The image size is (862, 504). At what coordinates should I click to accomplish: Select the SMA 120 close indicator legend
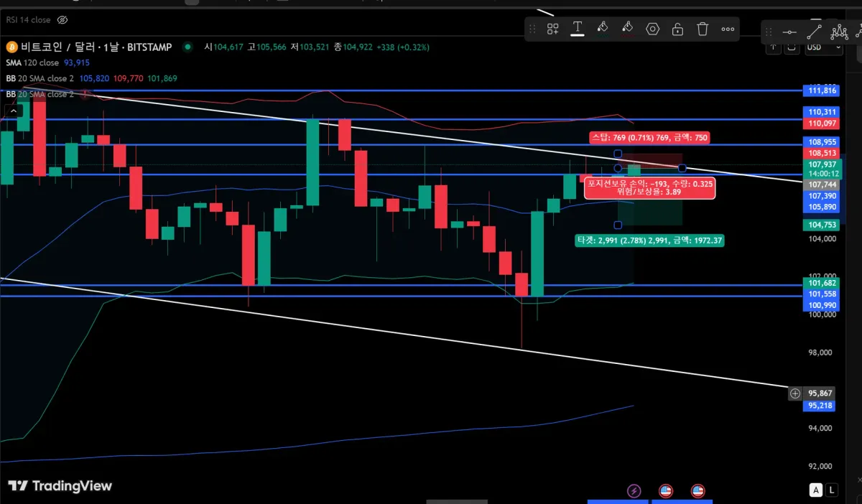(32, 63)
